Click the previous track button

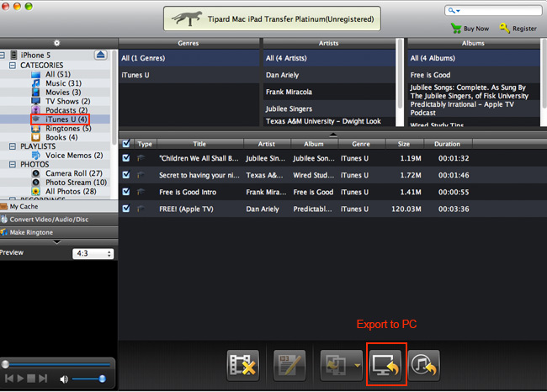tap(9, 379)
